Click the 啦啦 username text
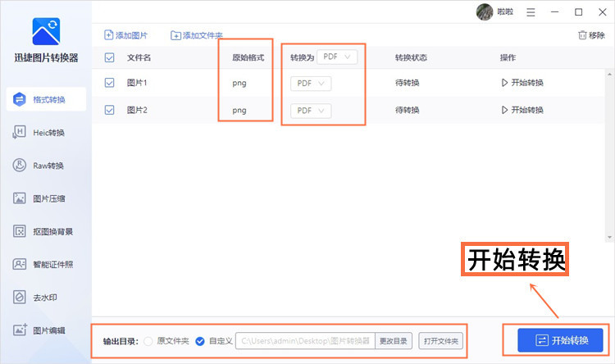This screenshot has width=615, height=364. tap(505, 12)
